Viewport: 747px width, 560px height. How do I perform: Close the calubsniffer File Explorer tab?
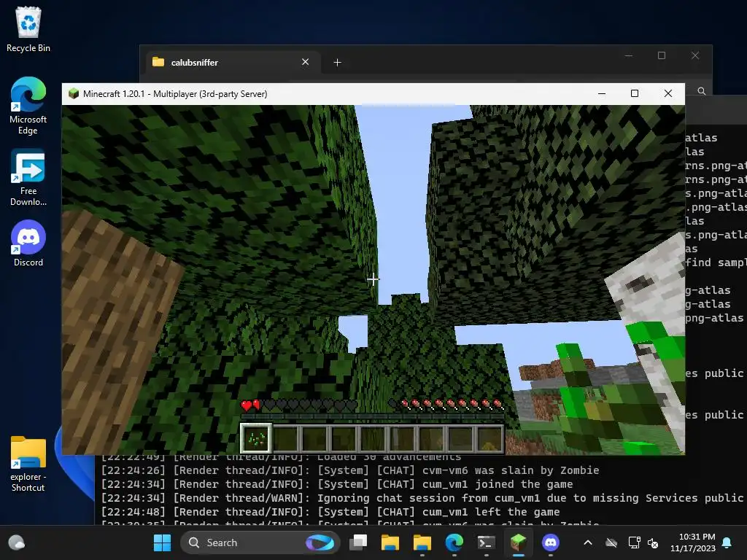coord(306,62)
